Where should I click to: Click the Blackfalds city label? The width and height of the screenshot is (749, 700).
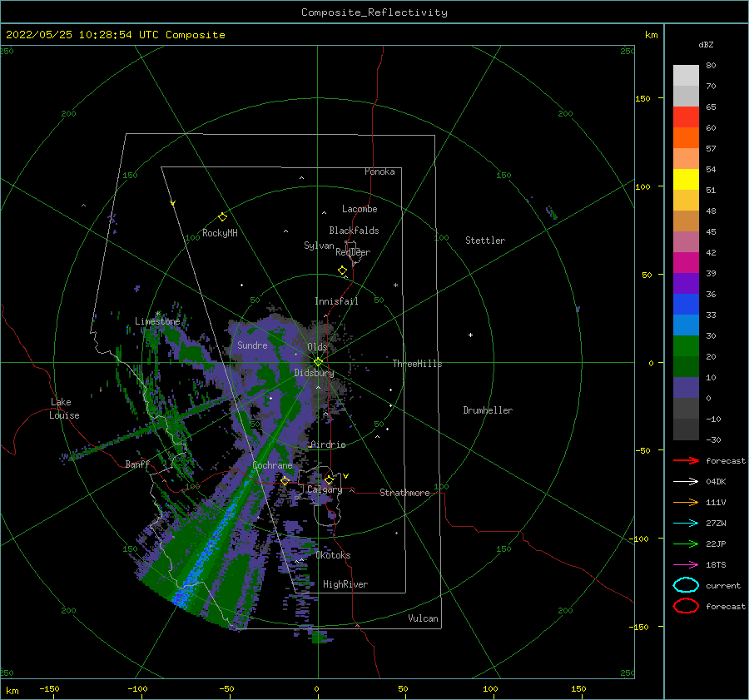pyautogui.click(x=354, y=231)
